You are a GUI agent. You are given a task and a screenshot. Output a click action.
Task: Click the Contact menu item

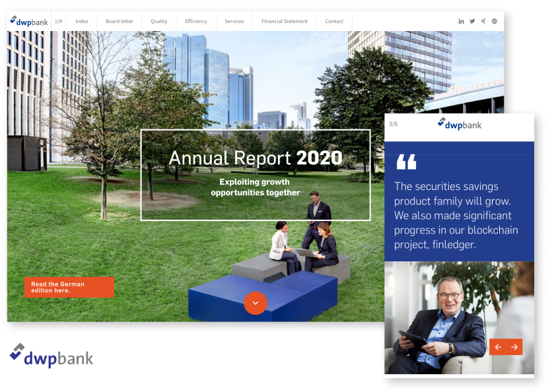click(334, 21)
